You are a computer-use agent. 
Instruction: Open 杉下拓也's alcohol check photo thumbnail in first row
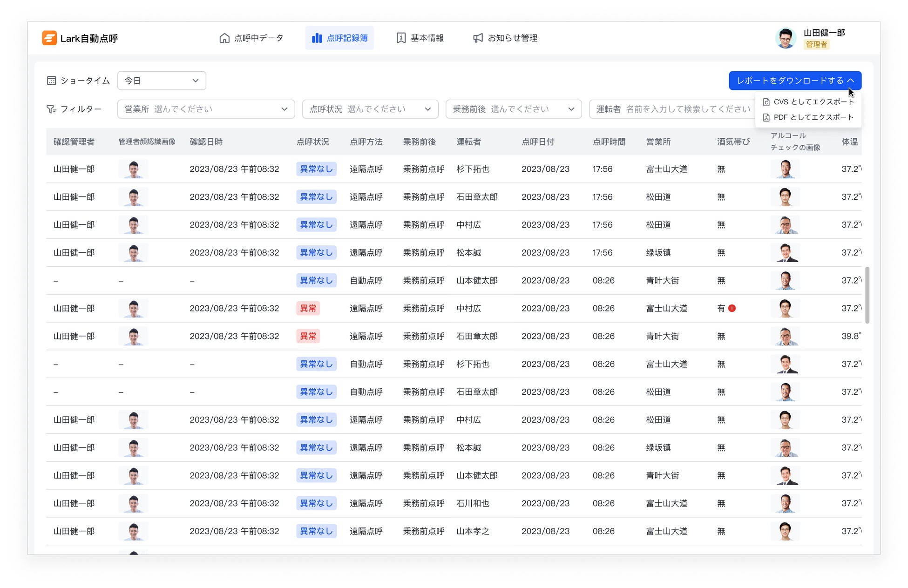click(786, 169)
